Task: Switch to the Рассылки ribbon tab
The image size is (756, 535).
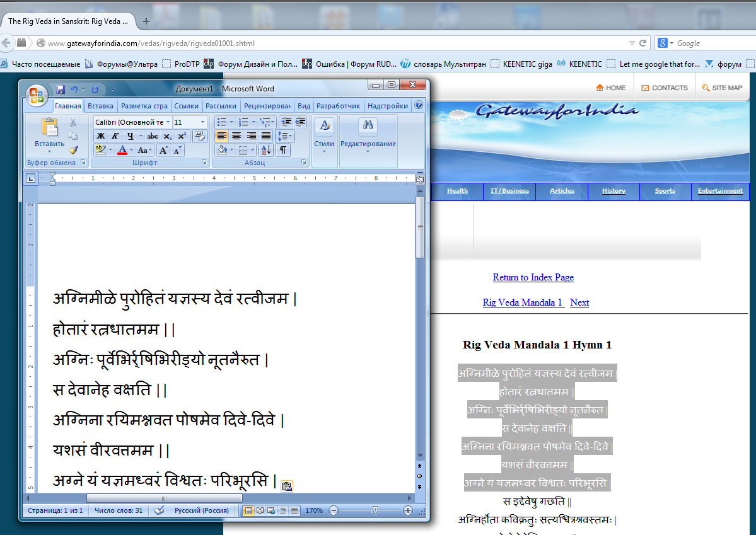Action: pos(221,106)
